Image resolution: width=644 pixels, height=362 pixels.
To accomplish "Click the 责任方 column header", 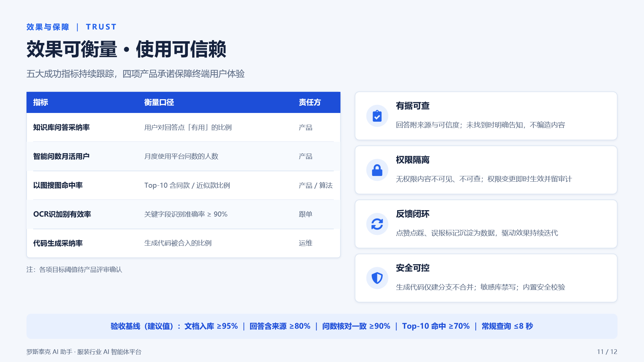I will pyautogui.click(x=310, y=102).
